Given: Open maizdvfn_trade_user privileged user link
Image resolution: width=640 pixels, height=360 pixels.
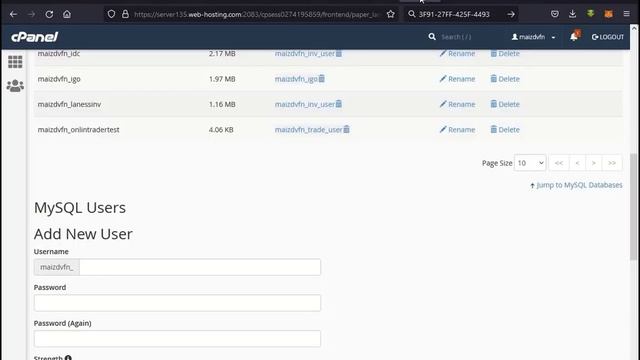Looking at the screenshot, I should [x=309, y=129].
